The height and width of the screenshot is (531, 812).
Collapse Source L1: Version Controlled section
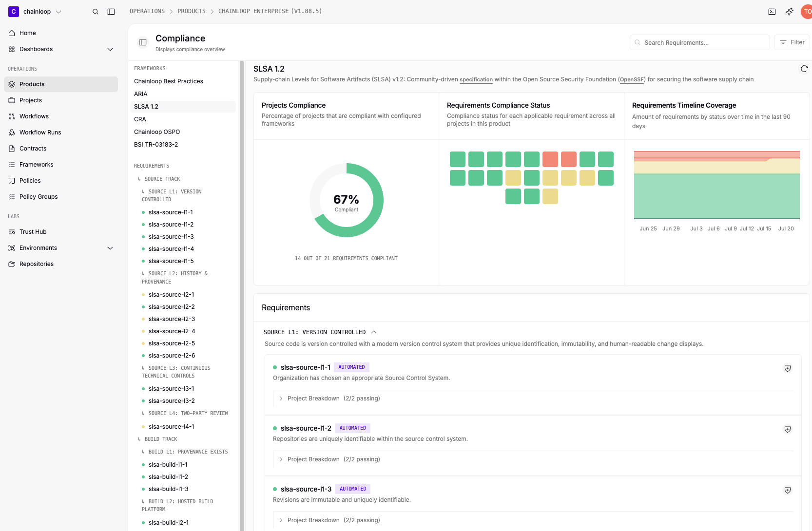tap(374, 332)
